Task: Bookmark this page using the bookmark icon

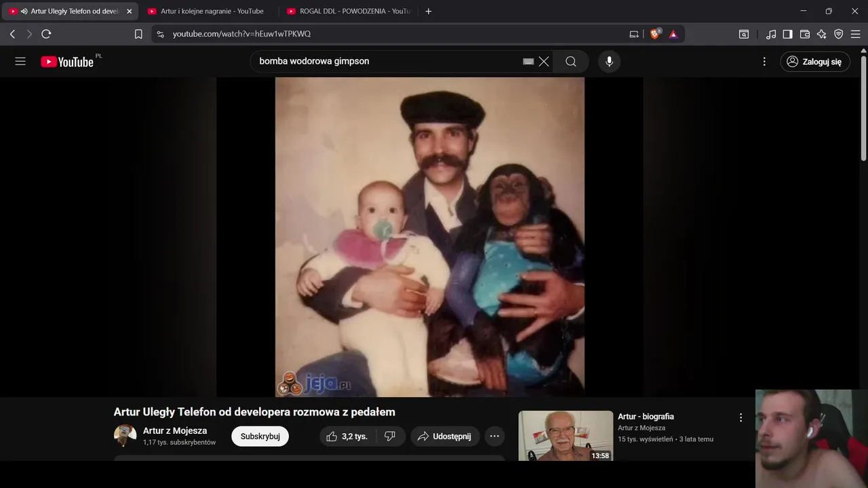Action: [x=138, y=34]
